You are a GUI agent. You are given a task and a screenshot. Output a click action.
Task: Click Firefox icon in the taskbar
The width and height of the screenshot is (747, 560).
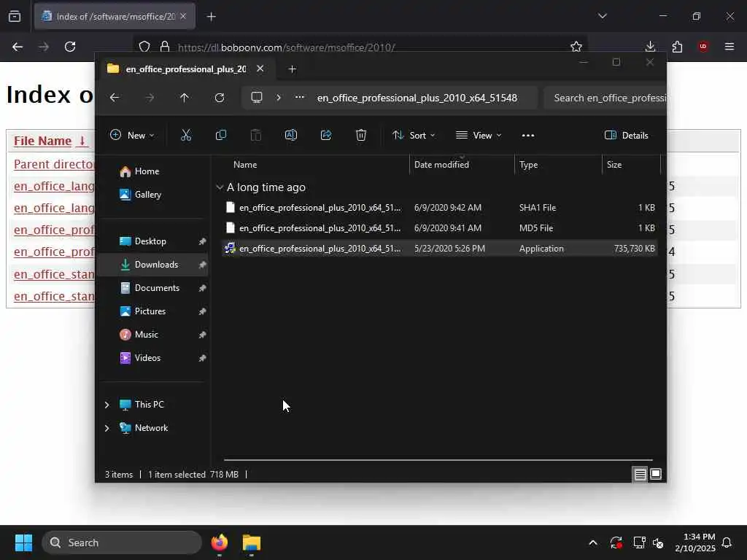[x=220, y=542]
